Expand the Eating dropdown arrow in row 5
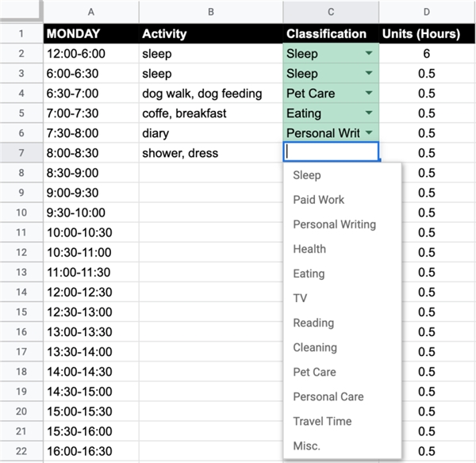This screenshot has height=463, width=476. click(369, 113)
